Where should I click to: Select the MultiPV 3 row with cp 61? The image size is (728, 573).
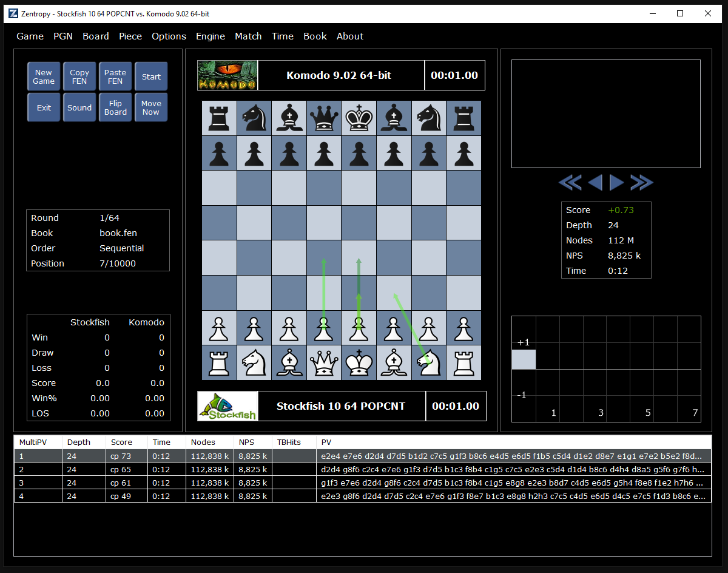pos(363,483)
